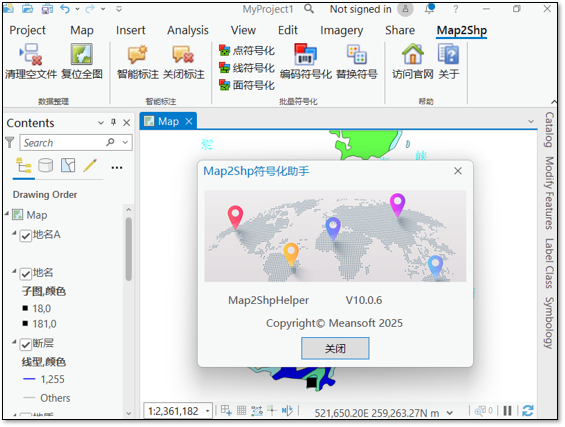This screenshot has width=565, height=427.
Task: Click the filter funnel icon in Contents
Action: pos(10,142)
